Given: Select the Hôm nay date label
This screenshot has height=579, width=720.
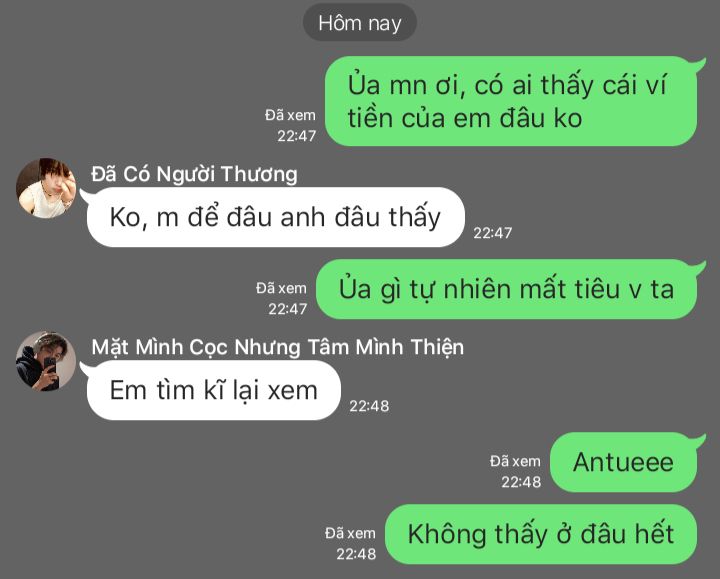Looking at the screenshot, I should pos(360,23).
